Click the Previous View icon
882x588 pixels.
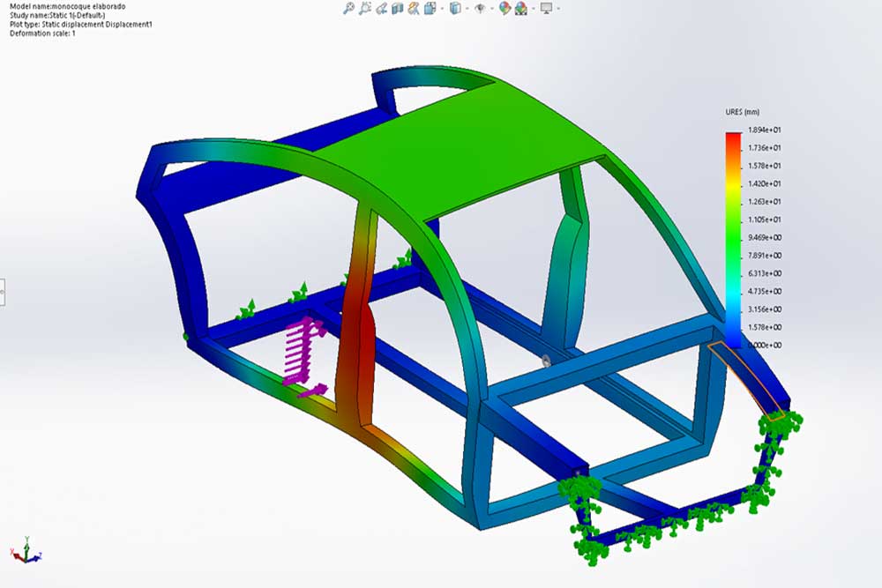[x=381, y=9]
